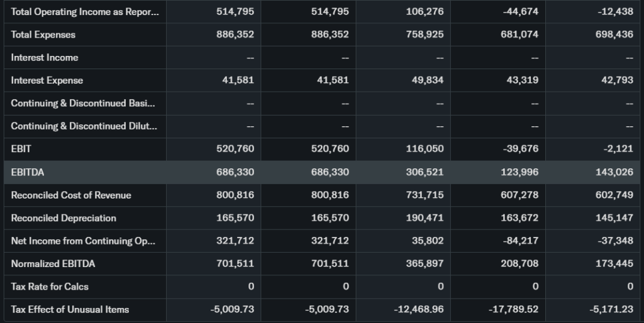Screen dimensions: 644x323
Task: Click the 306,521 EBITDA value
Action: coord(425,172)
